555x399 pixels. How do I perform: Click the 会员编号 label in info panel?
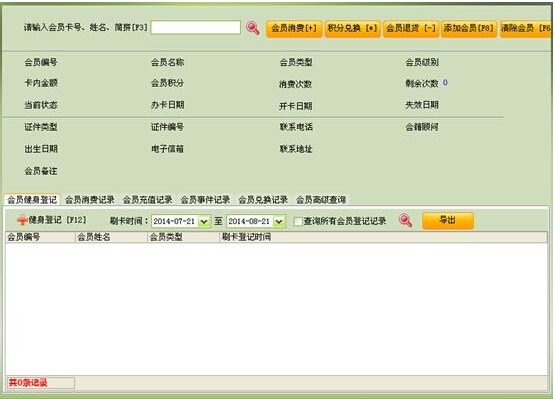(x=41, y=62)
